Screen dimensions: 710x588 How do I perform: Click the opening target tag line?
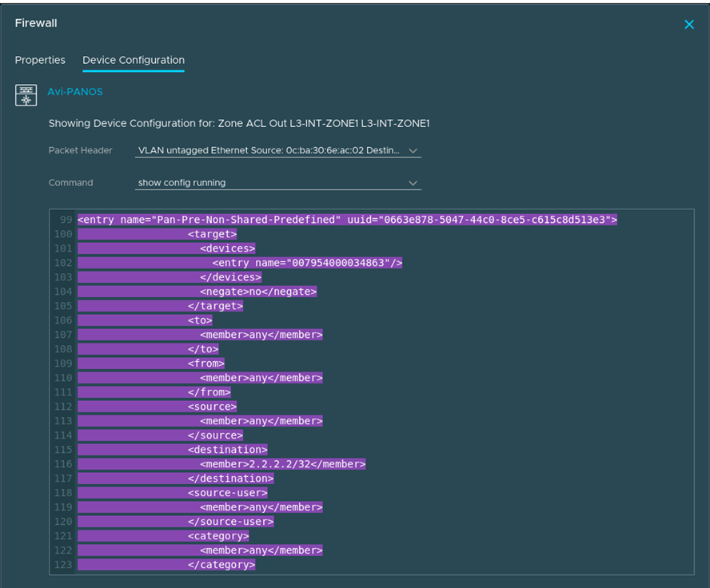point(212,234)
